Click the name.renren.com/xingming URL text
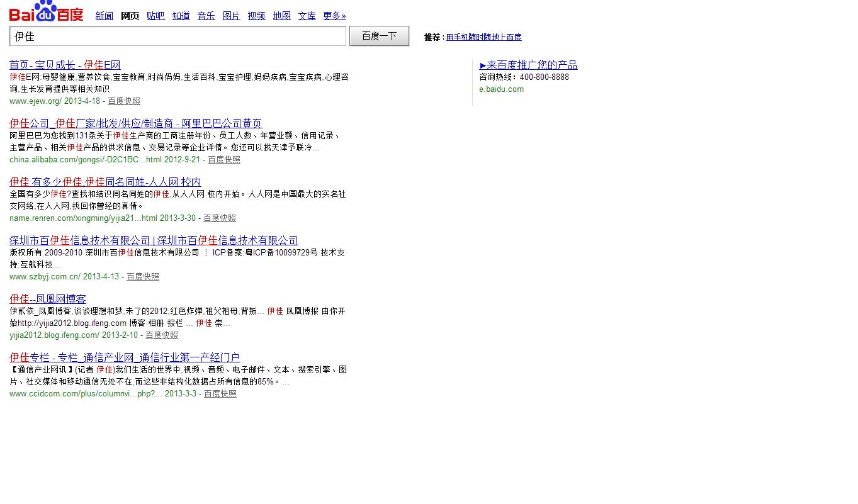The height and width of the screenshot is (504, 858). pyautogui.click(x=103, y=218)
